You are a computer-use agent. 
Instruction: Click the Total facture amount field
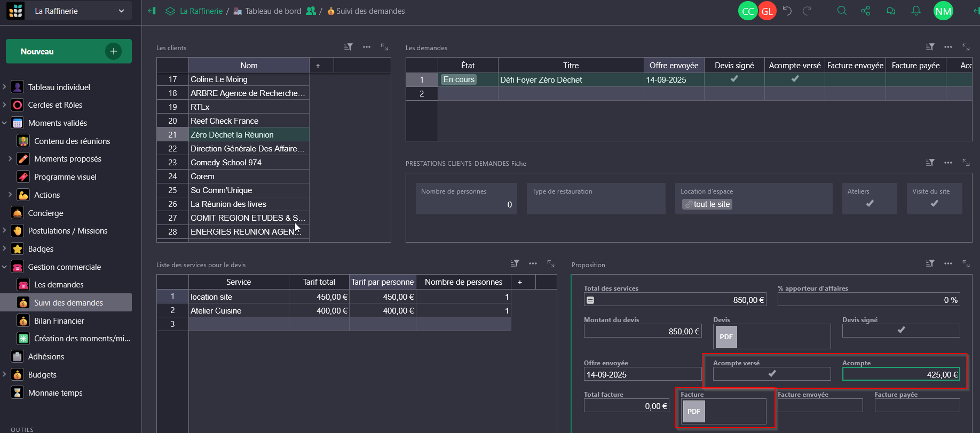click(x=627, y=406)
